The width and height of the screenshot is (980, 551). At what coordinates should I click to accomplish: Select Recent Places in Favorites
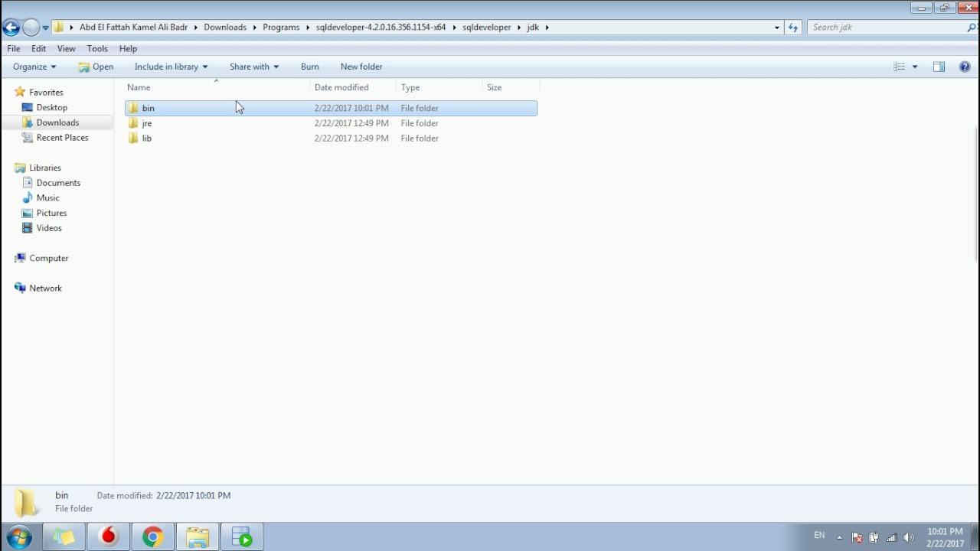(x=62, y=138)
